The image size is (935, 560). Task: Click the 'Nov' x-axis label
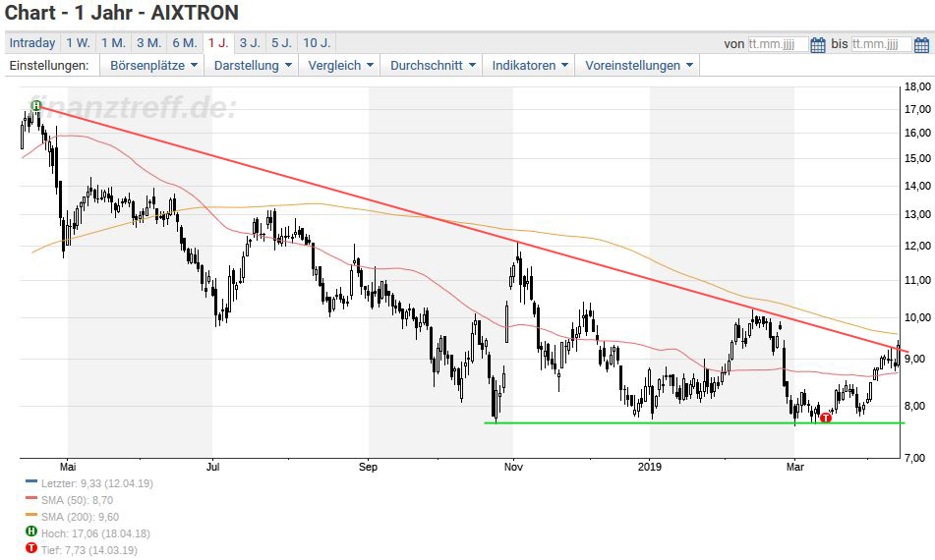click(x=513, y=467)
